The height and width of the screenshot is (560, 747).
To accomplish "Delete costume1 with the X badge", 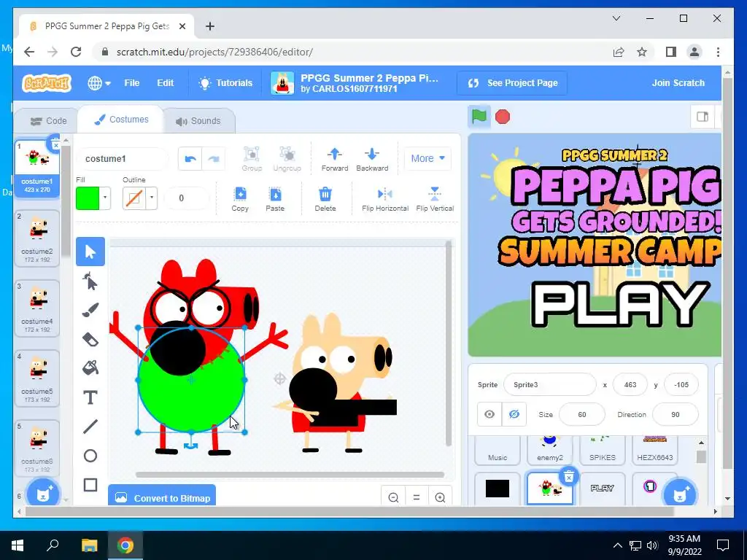I will pos(55,145).
